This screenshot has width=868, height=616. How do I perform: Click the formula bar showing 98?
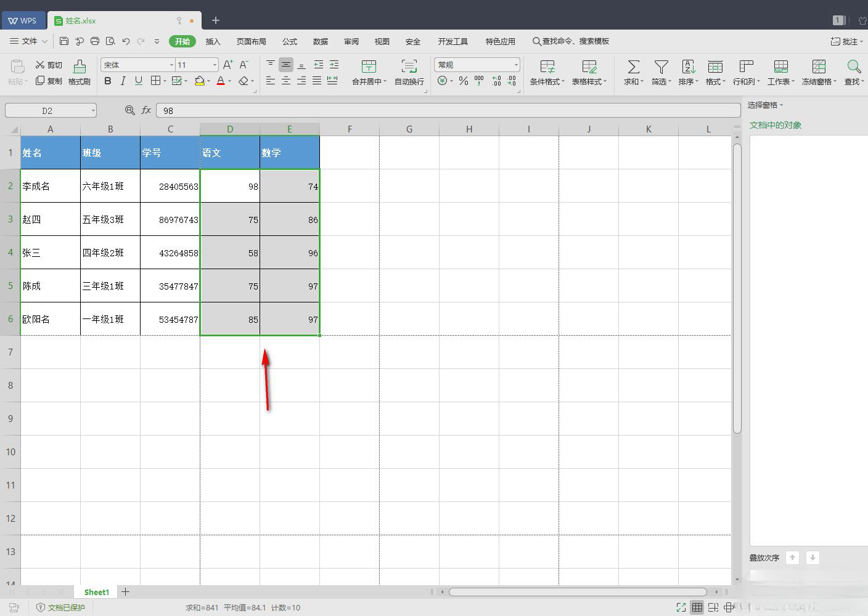pyautogui.click(x=448, y=110)
